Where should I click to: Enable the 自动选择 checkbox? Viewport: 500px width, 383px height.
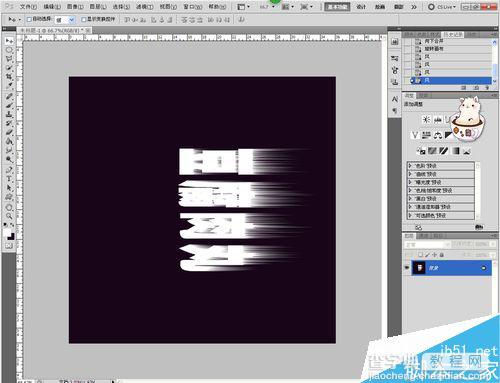pyautogui.click(x=29, y=20)
